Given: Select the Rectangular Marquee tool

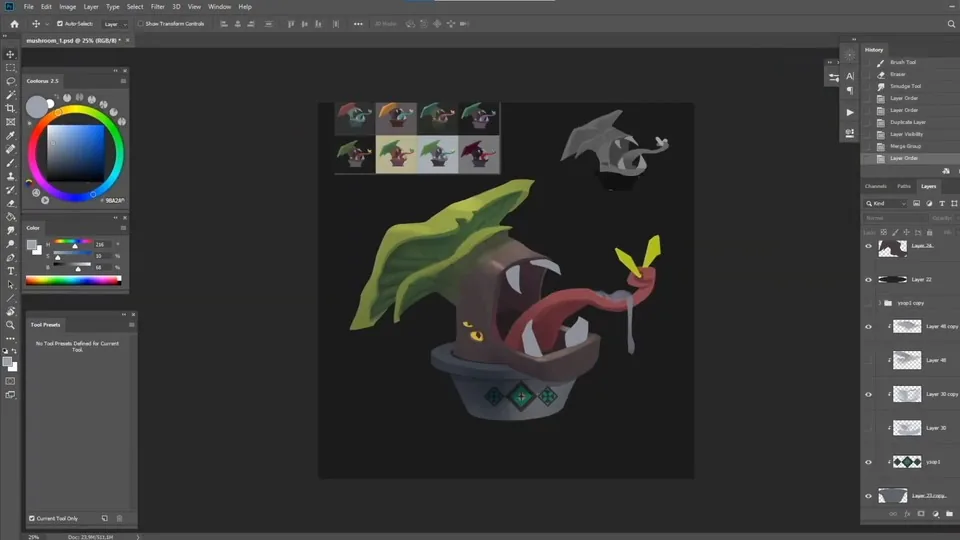Looking at the screenshot, I should (x=10, y=68).
